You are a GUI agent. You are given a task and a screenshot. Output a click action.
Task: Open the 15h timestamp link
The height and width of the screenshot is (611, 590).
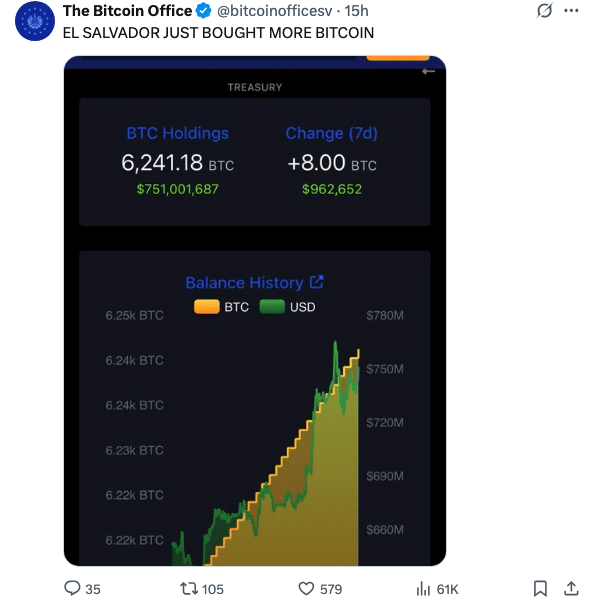click(356, 11)
